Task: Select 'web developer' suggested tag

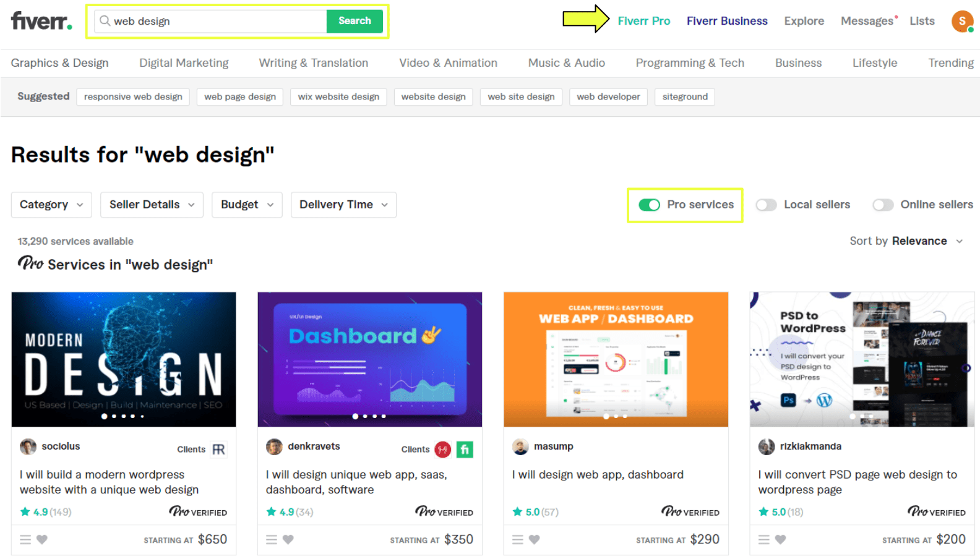Action: pos(608,96)
